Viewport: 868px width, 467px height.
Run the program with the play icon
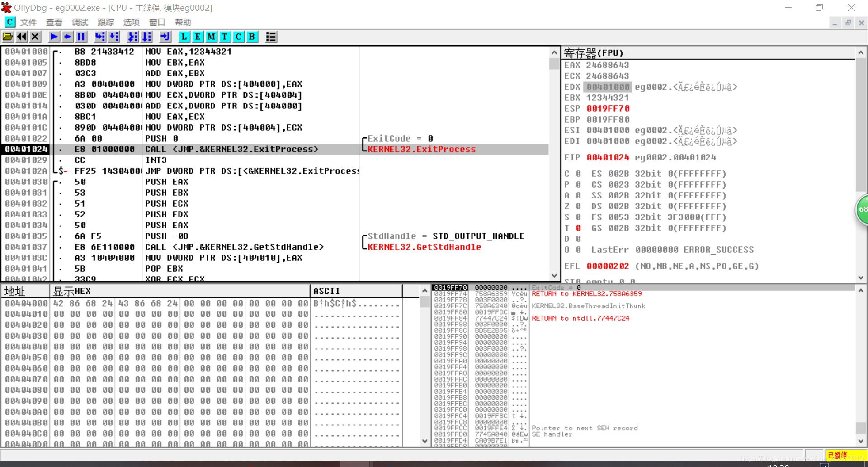[x=54, y=37]
